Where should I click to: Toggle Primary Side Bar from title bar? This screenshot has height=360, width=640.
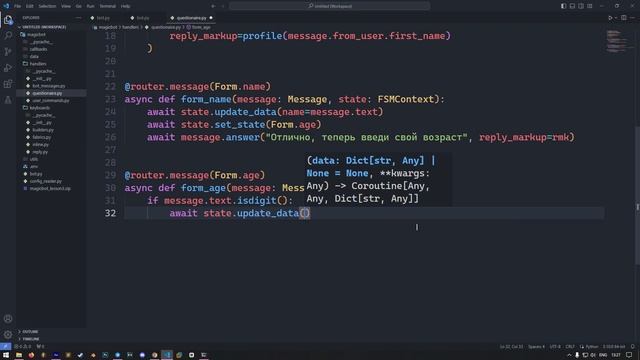564,6
